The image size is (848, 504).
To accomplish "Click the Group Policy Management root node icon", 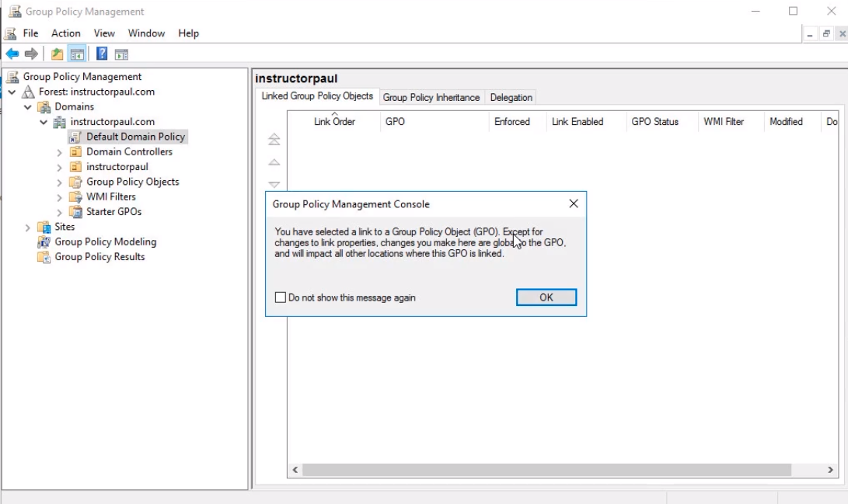I will [x=13, y=77].
